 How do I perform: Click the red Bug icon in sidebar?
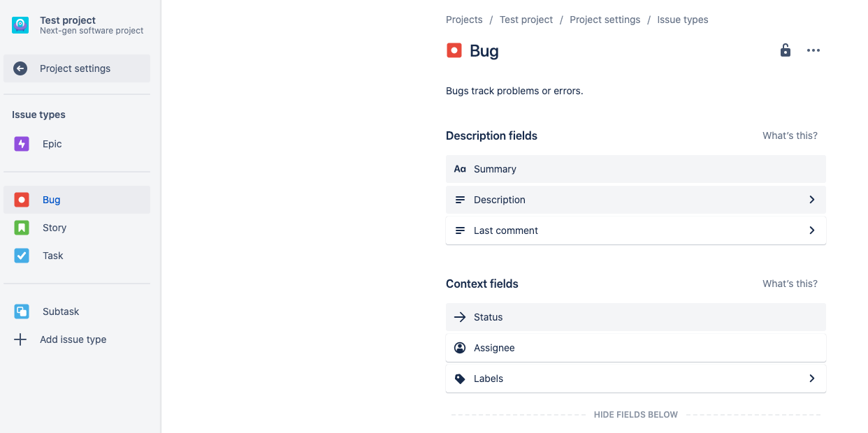[x=21, y=199]
